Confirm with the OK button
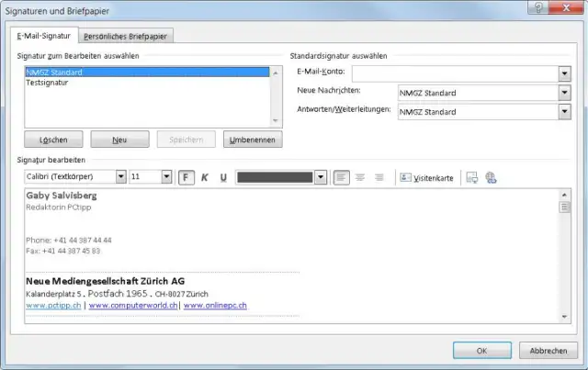The height and width of the screenshot is (370, 588). tap(481, 351)
